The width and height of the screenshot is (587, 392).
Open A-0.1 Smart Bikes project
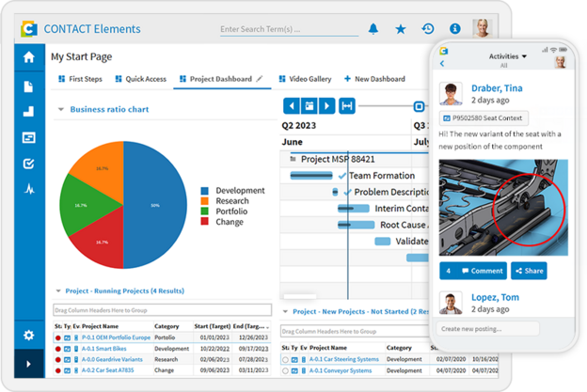click(104, 349)
